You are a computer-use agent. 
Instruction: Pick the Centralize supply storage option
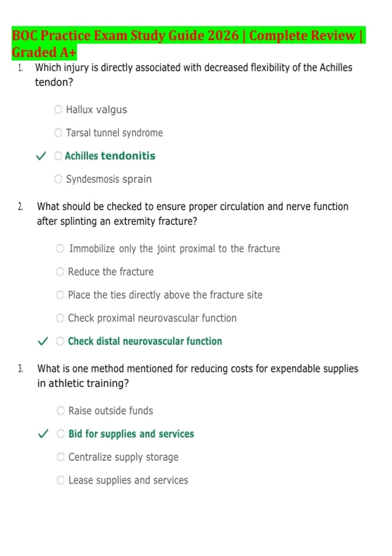coord(61,457)
